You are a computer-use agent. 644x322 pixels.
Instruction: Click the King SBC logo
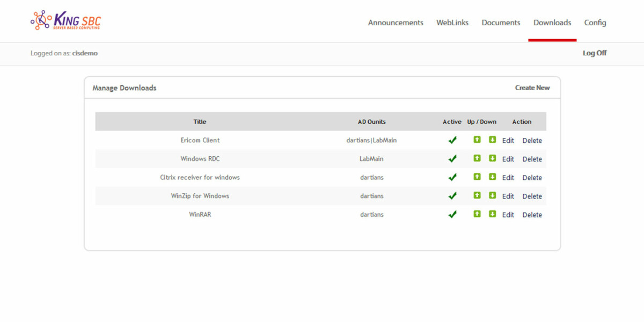pyautogui.click(x=64, y=20)
